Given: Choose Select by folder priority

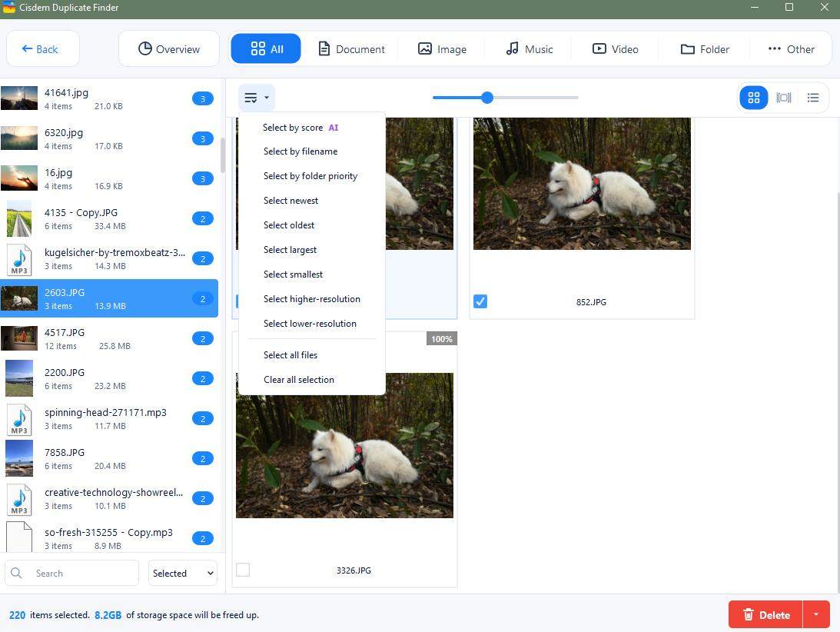Looking at the screenshot, I should (310, 176).
